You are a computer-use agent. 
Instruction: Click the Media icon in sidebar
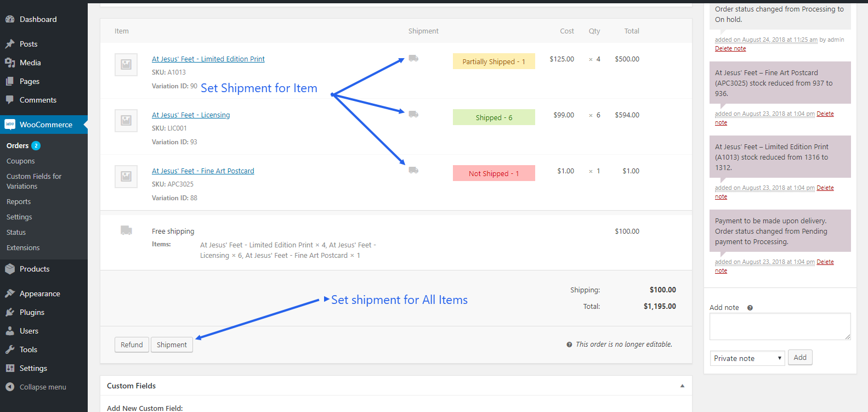tap(10, 63)
